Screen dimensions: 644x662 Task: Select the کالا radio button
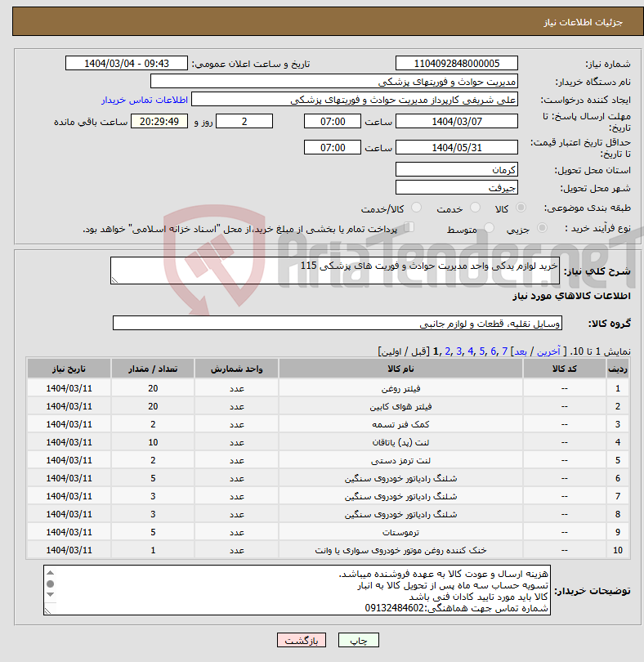click(x=521, y=208)
